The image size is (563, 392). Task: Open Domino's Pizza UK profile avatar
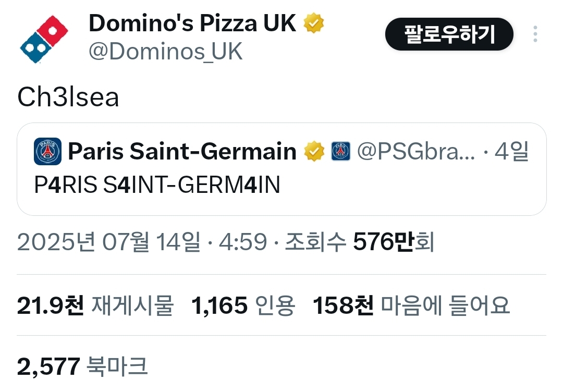tap(44, 40)
